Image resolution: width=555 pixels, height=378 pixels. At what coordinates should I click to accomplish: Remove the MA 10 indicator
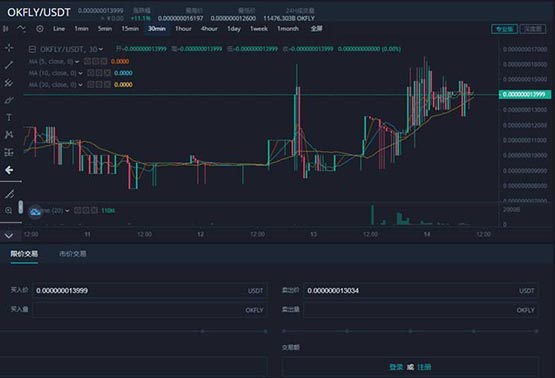(107, 73)
